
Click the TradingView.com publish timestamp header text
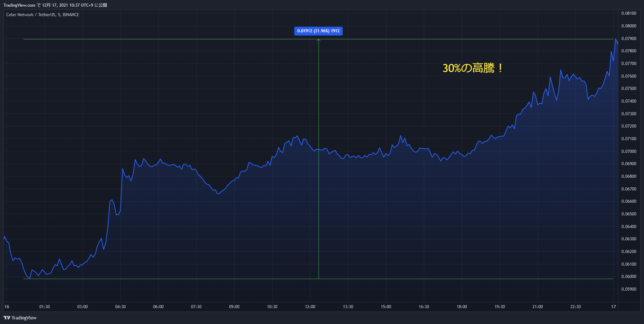click(x=55, y=5)
